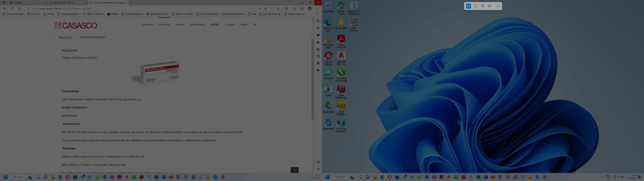Click CASASCO logo
The image size is (644, 181).
[76, 25]
